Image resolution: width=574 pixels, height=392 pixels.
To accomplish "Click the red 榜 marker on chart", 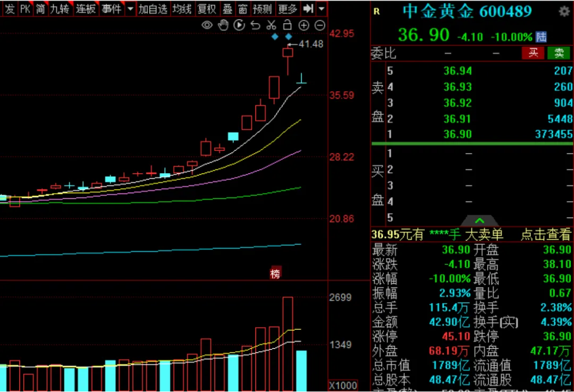I will (x=275, y=274).
